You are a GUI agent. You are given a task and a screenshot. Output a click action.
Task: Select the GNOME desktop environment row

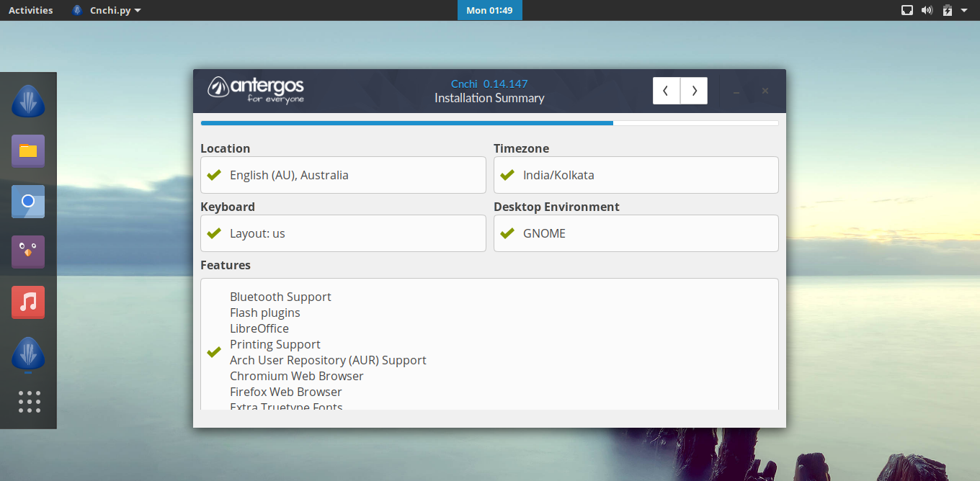tap(636, 233)
